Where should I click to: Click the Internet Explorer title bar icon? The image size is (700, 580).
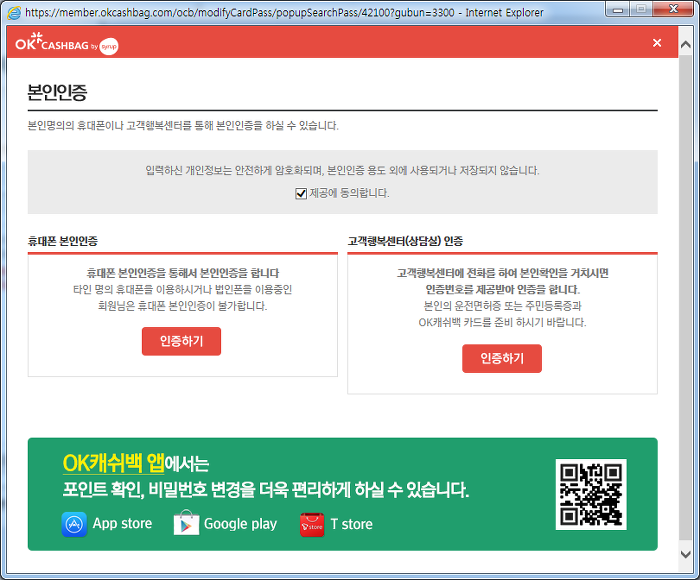pos(14,13)
